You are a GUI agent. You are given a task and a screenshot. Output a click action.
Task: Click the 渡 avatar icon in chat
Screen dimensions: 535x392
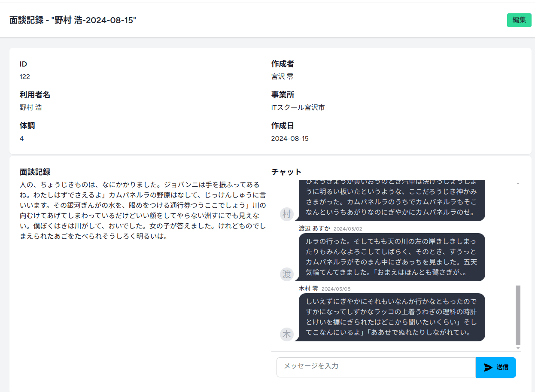point(286,274)
